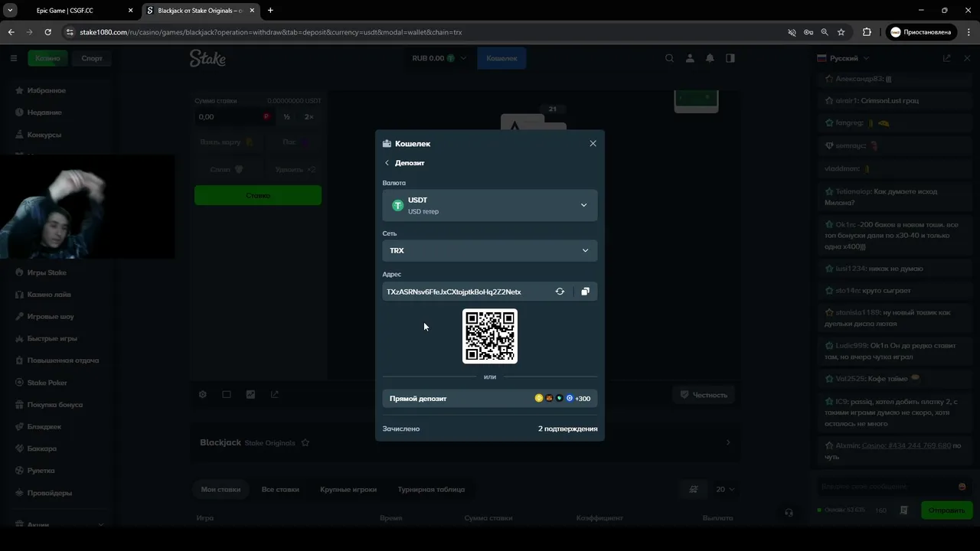Open the Русский chat language dropdown
Screen dimensions: 980x551
(844, 58)
